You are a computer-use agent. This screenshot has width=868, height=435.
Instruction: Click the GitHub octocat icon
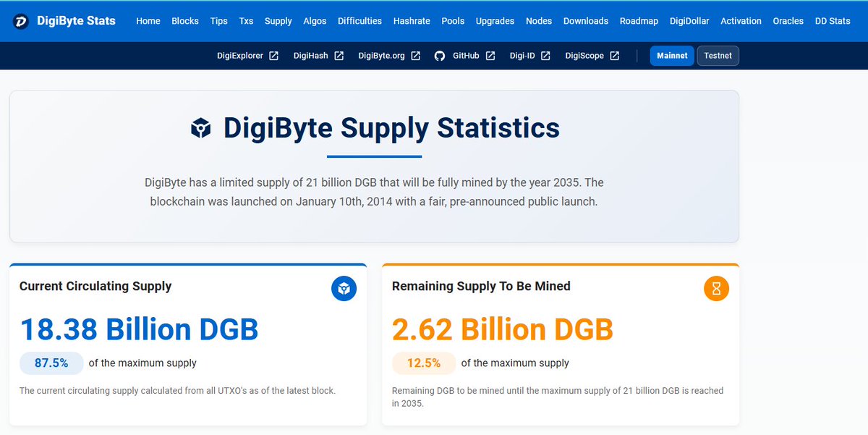(439, 56)
